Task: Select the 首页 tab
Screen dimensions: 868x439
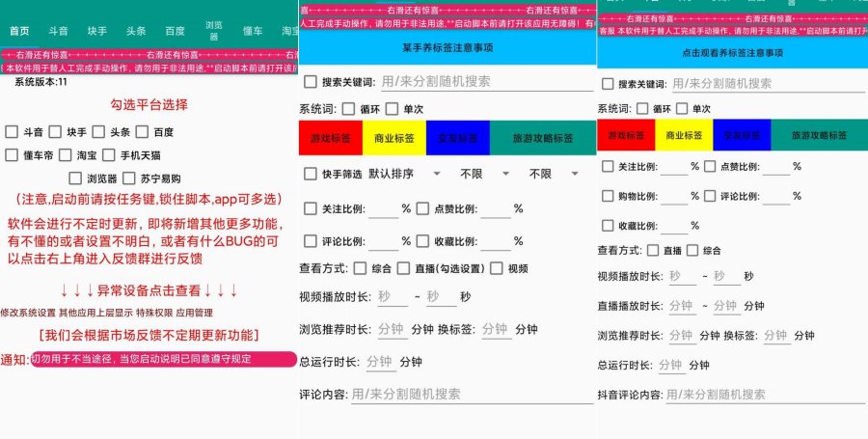Action: pos(19,31)
